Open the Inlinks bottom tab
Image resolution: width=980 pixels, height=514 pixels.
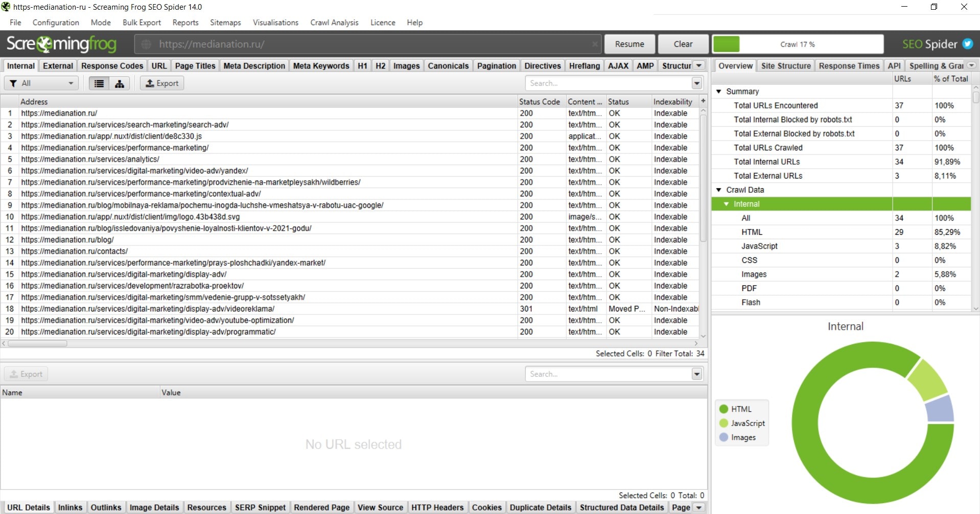coord(70,507)
